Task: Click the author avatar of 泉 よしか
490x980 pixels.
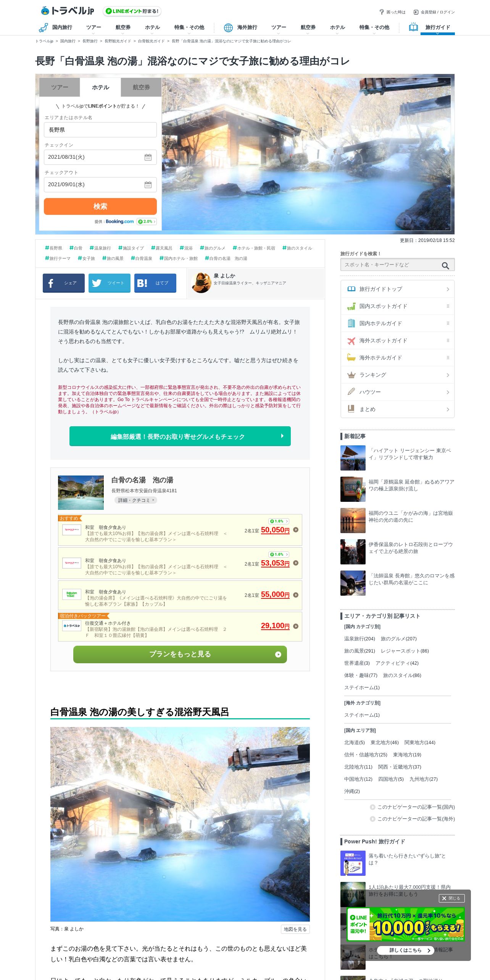Action: coord(201,283)
